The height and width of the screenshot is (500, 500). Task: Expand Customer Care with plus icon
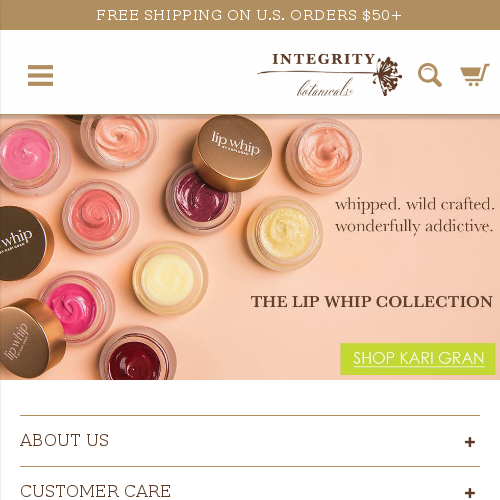(x=470, y=492)
